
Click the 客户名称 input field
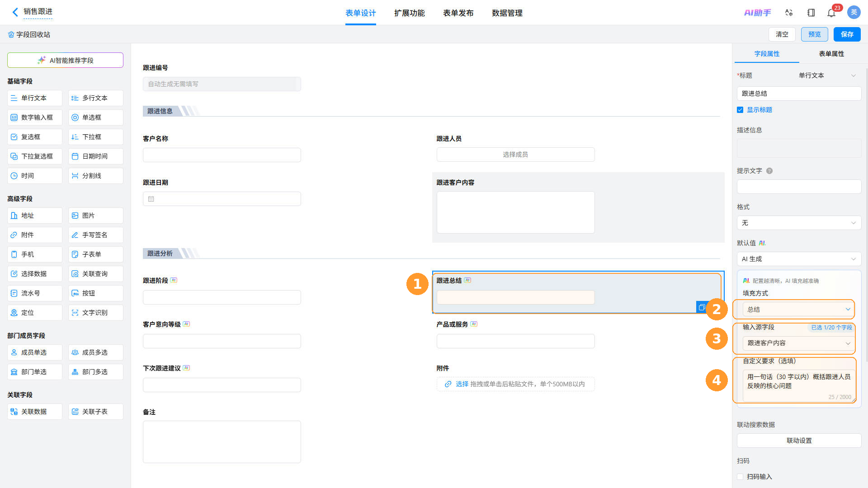click(222, 155)
